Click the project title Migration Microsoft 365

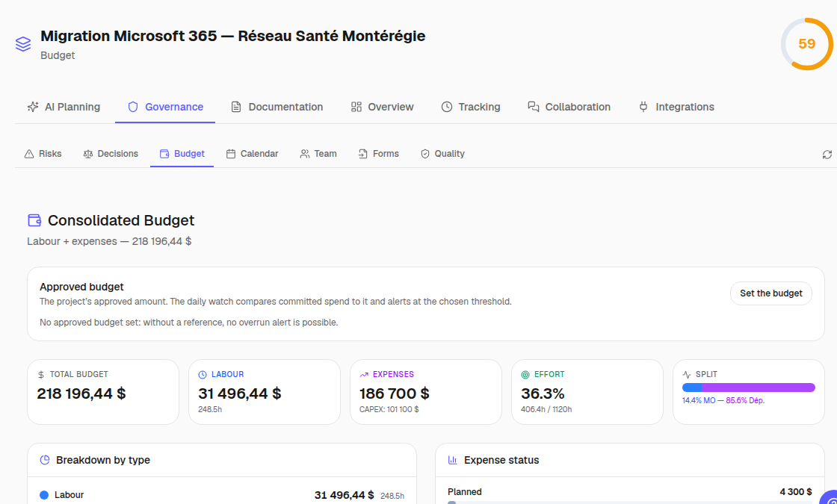coord(232,36)
